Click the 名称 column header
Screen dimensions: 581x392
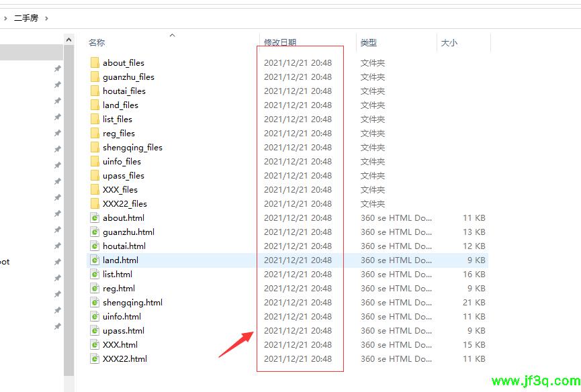coord(97,43)
